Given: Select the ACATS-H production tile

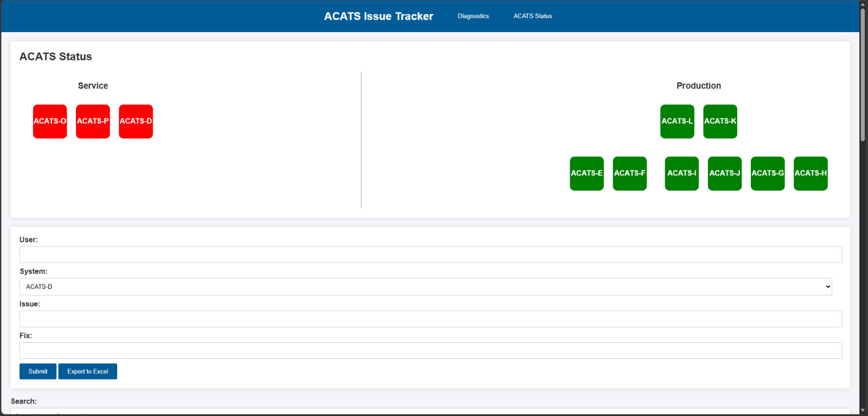Looking at the screenshot, I should click(x=810, y=174).
